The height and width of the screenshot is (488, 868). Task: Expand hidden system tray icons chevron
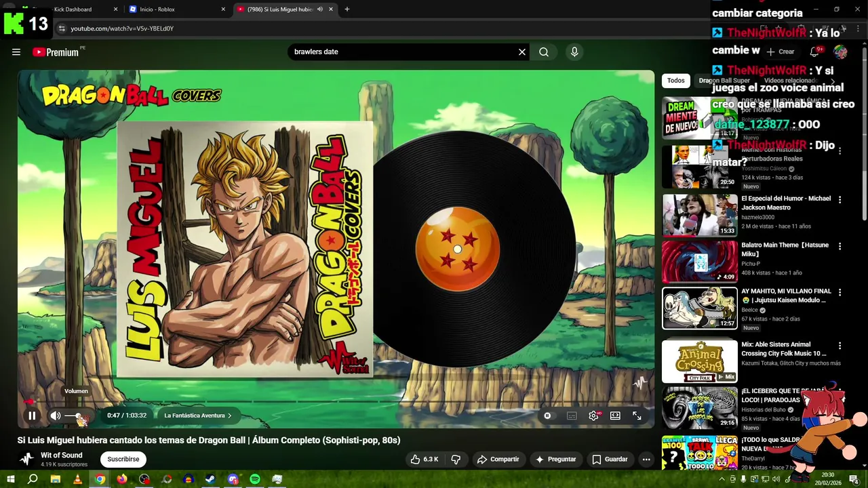(x=722, y=479)
